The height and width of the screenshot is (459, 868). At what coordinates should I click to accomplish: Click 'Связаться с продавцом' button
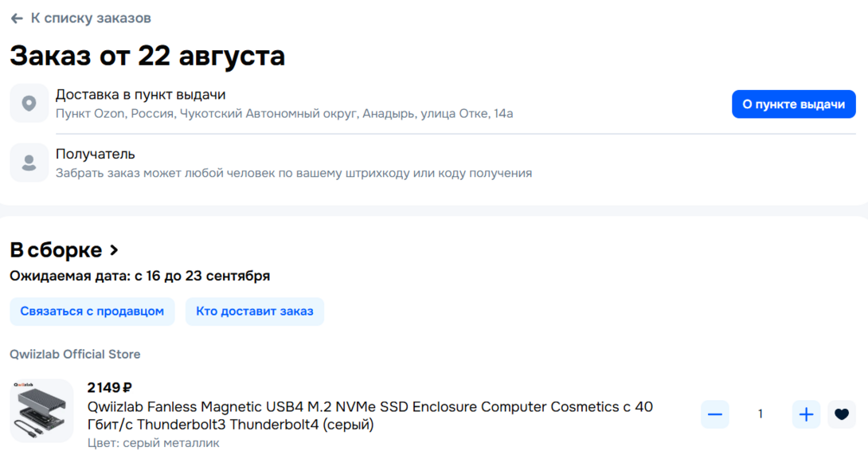coord(92,311)
